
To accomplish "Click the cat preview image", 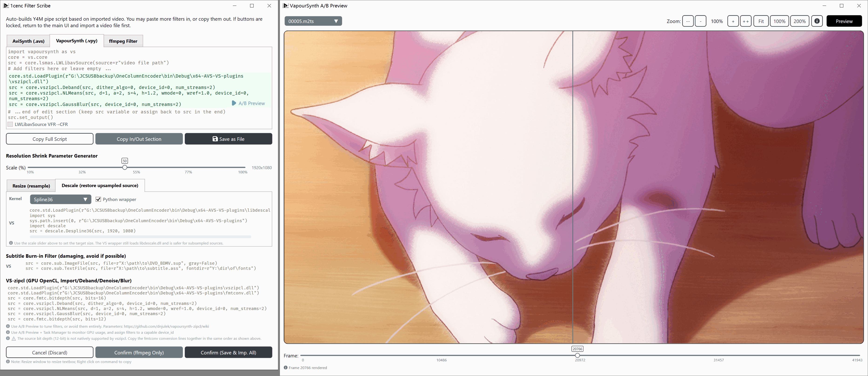I will point(573,187).
